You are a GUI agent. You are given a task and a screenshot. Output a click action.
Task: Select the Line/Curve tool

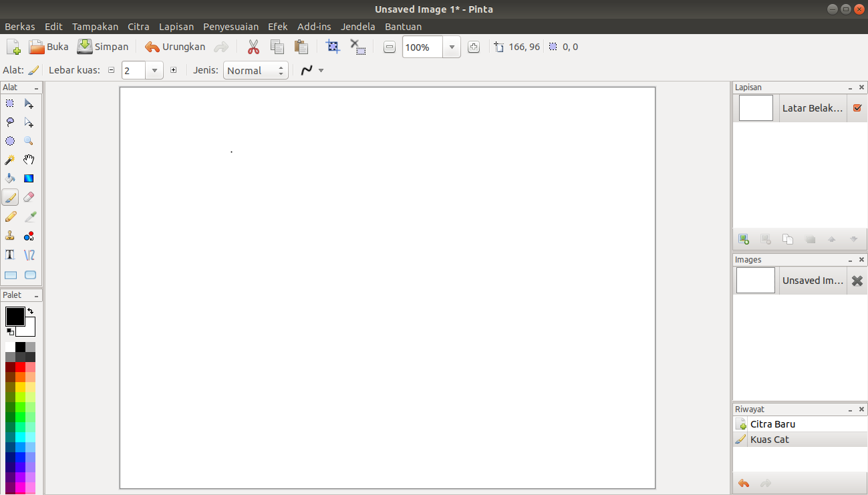tap(29, 255)
